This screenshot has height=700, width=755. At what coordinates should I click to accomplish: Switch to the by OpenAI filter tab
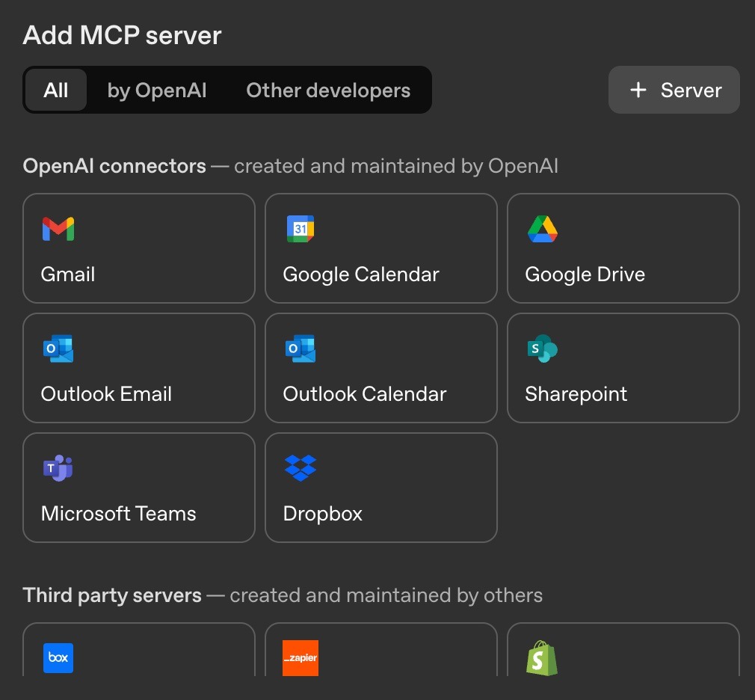pos(157,90)
